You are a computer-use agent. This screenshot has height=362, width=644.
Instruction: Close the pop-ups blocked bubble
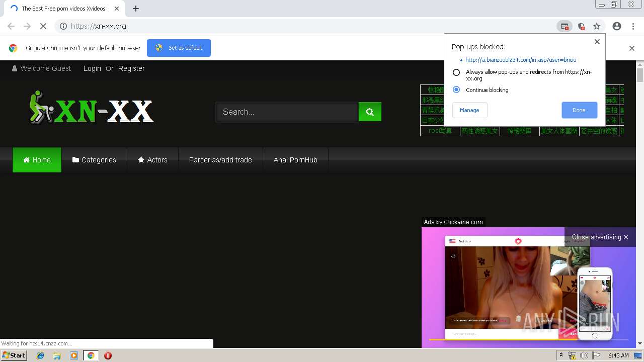(597, 42)
